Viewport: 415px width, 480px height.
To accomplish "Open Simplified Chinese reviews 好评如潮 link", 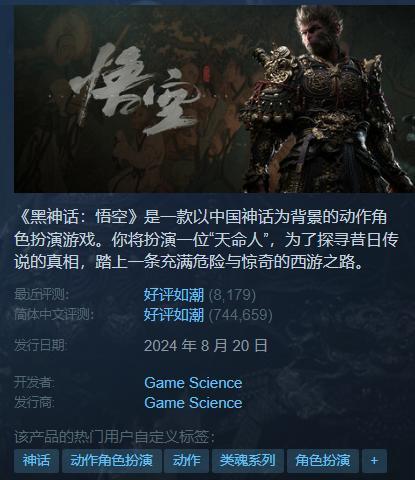I will pos(174,315).
